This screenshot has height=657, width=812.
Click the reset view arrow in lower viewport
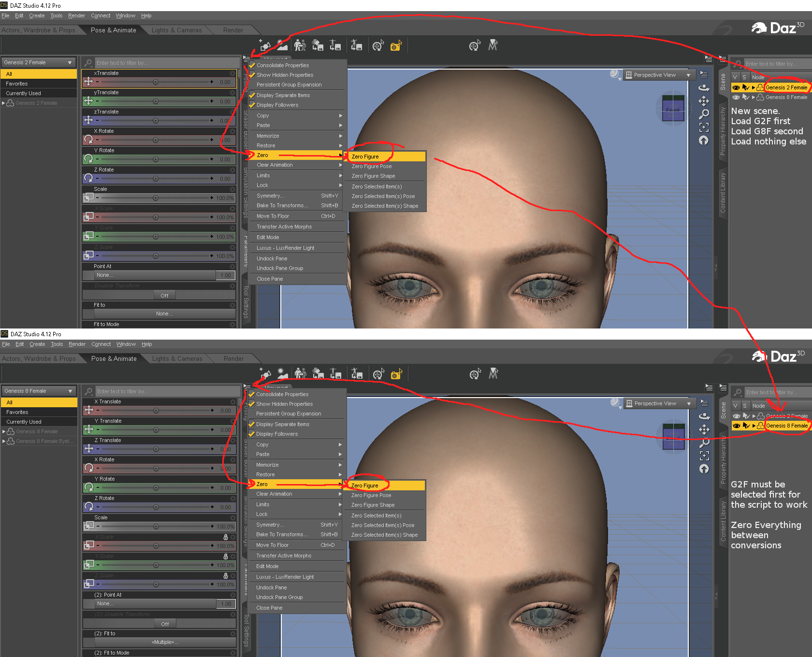coord(704,469)
